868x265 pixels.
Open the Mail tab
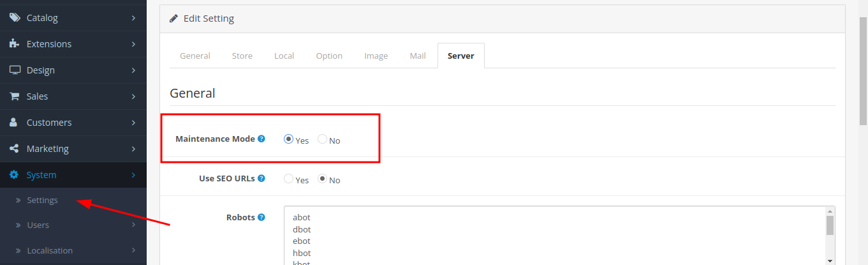coord(418,56)
